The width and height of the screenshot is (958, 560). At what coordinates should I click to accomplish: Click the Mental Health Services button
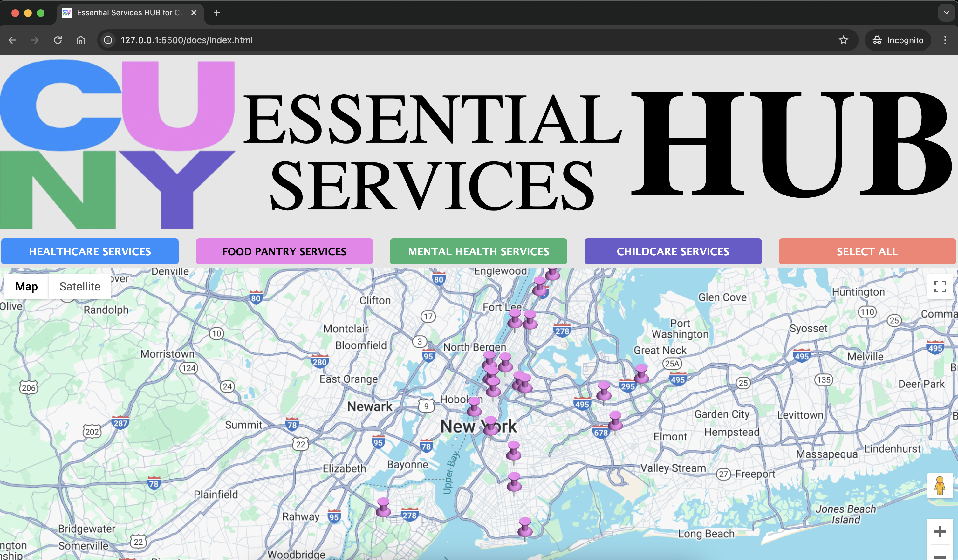tap(478, 251)
